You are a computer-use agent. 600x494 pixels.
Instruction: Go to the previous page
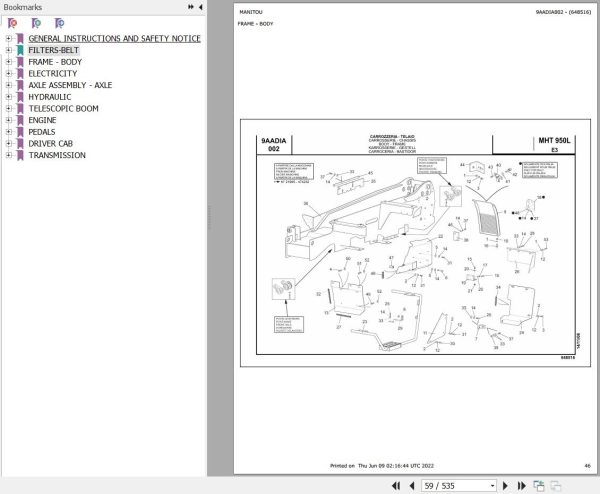click(x=412, y=486)
